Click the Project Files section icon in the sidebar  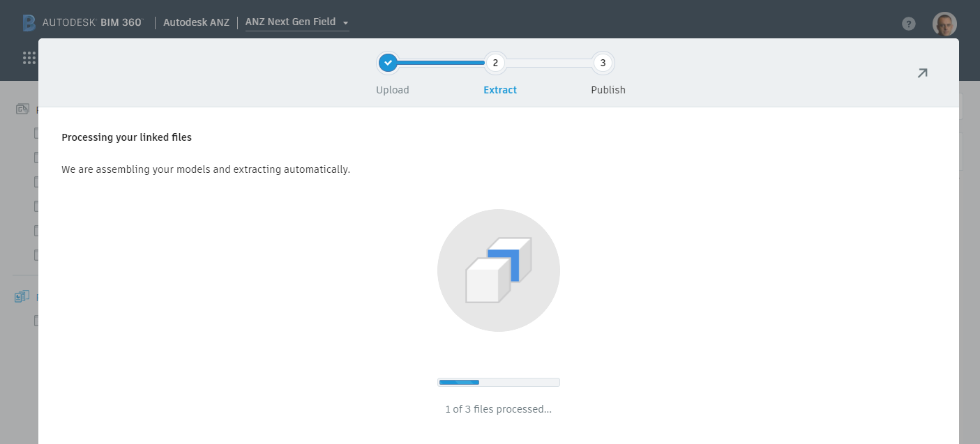click(22, 296)
